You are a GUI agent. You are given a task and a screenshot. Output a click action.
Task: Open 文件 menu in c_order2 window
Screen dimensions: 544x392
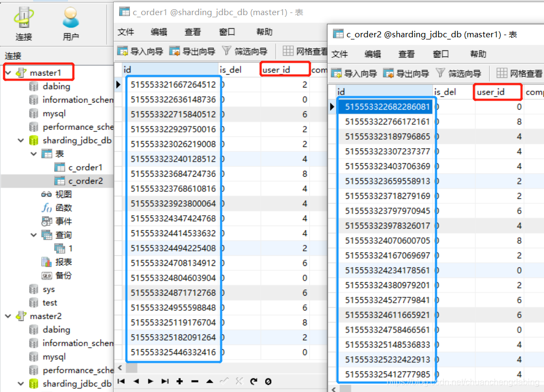point(339,54)
